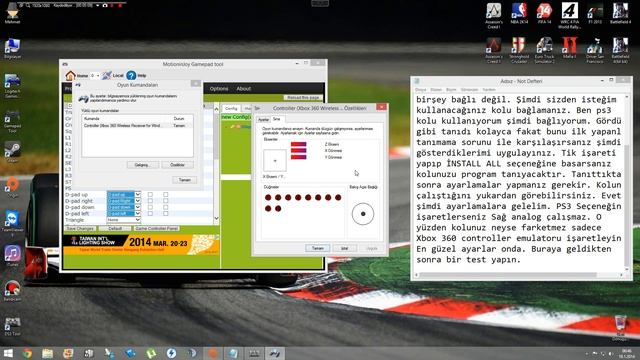Click the Default button in Motioninjoy
The height and width of the screenshot is (360, 640).
pyautogui.click(x=115, y=228)
